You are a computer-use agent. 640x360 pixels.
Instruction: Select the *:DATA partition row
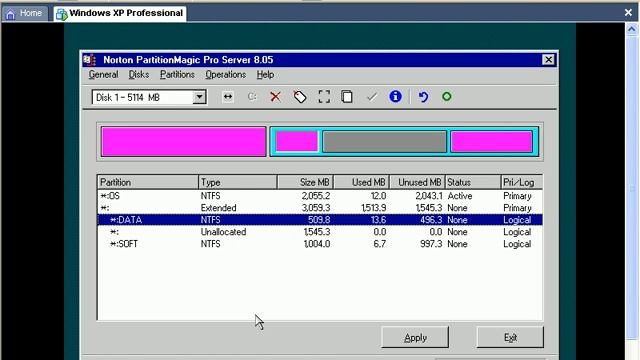coord(320,220)
